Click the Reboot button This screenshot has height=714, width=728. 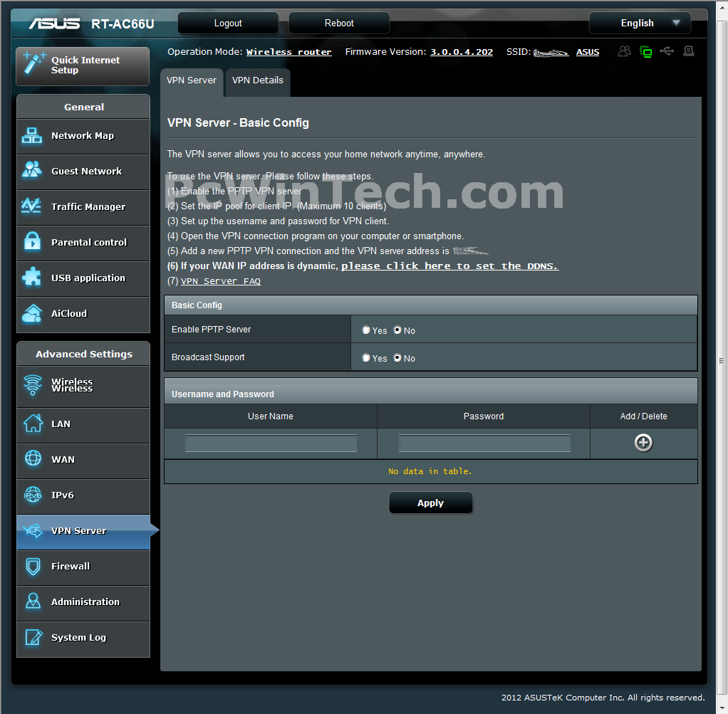[339, 23]
